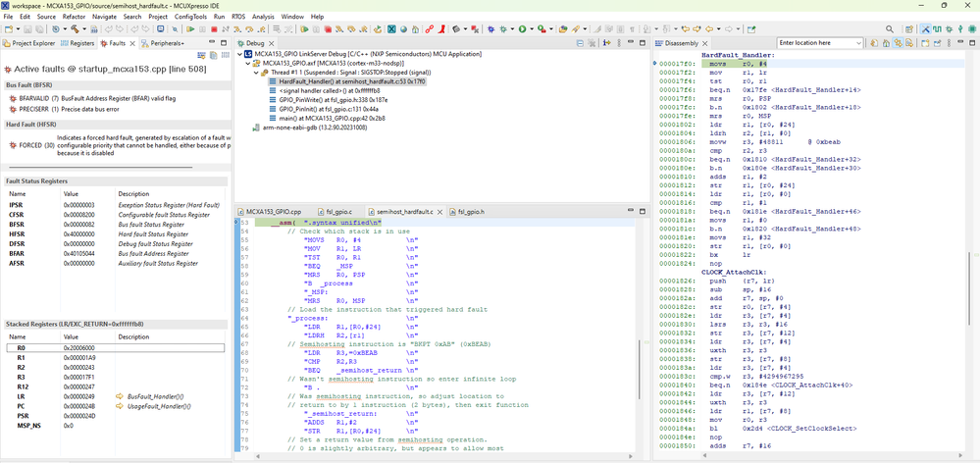Screen dimensions: 980x463
Task: Open the ConfigTools menu
Action: point(188,17)
